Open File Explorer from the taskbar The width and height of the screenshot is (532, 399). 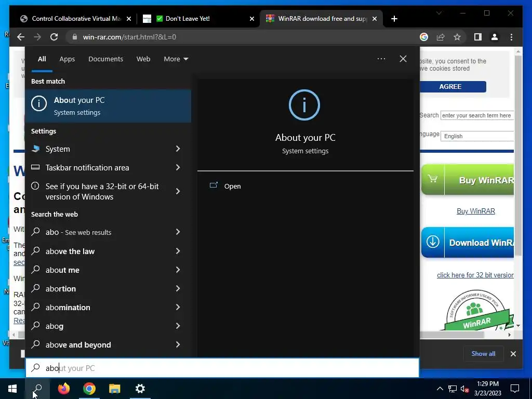[x=115, y=389]
